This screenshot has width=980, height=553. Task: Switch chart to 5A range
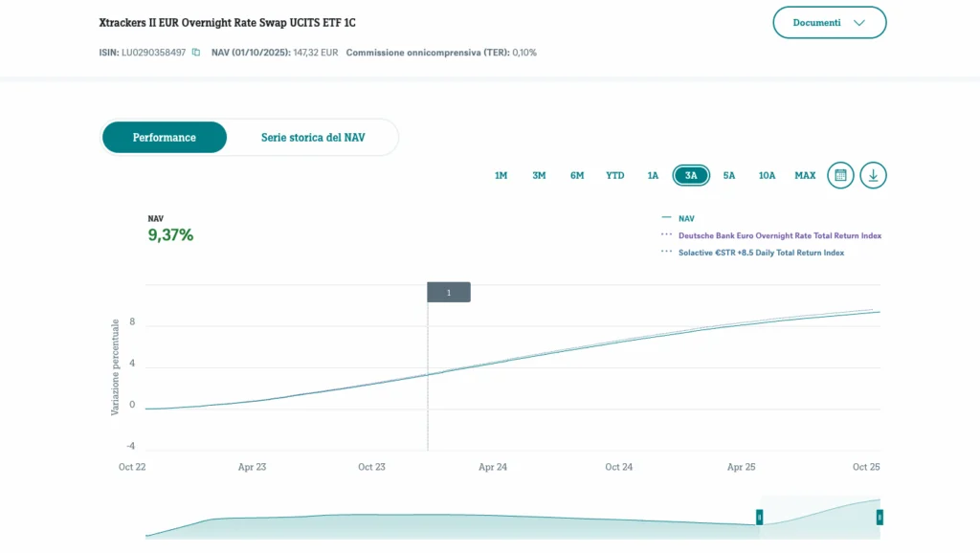pyautogui.click(x=728, y=176)
